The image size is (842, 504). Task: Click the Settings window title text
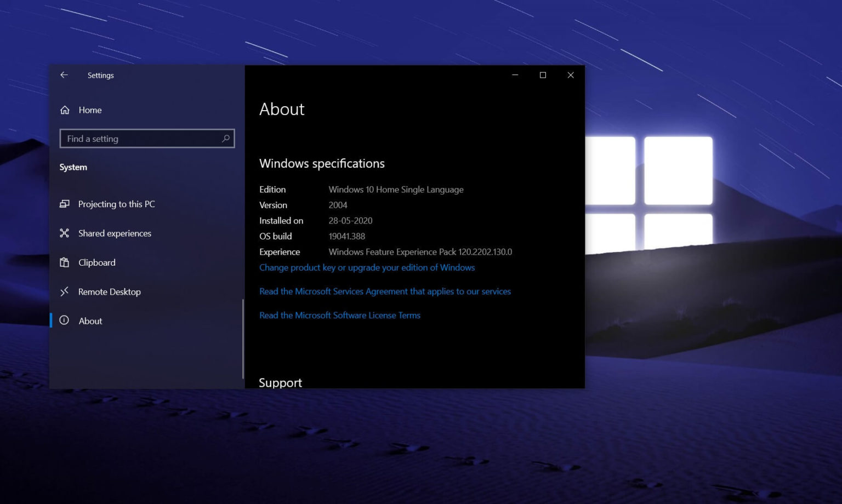pyautogui.click(x=101, y=75)
